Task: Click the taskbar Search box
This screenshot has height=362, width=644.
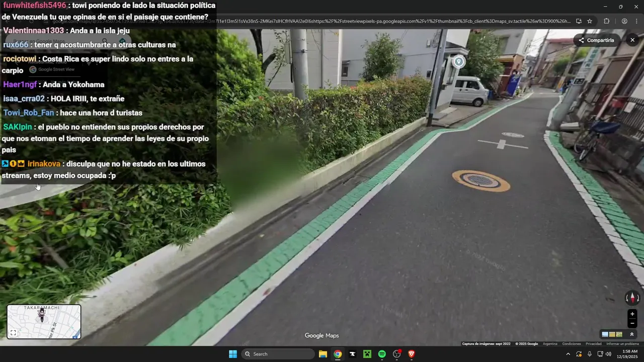Action: (278, 354)
